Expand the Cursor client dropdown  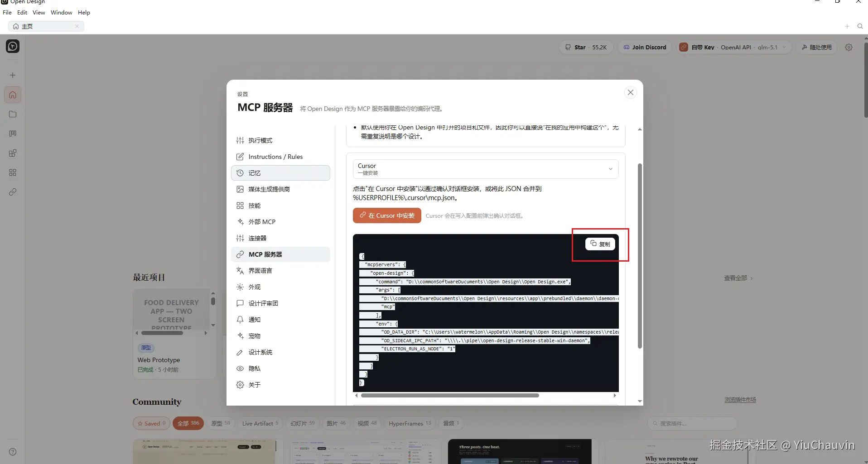click(x=486, y=169)
